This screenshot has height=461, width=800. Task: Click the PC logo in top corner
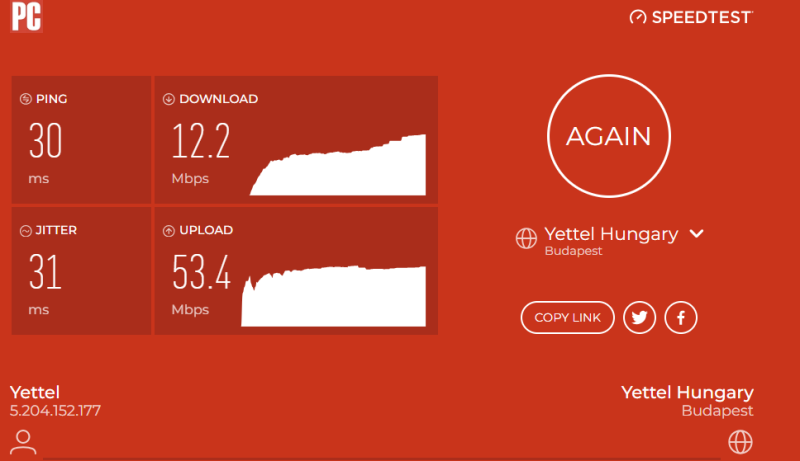[26, 16]
